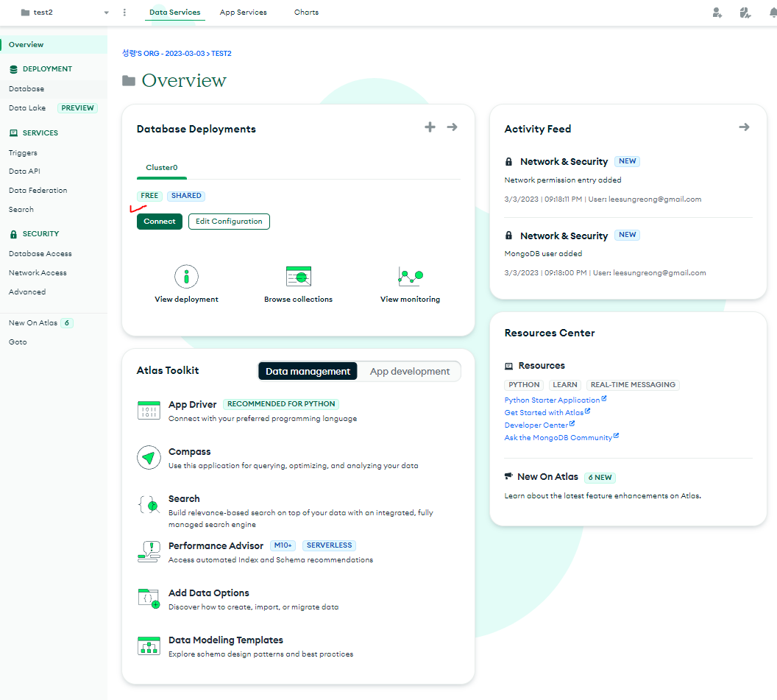Viewport: 777px width, 700px height.
Task: Click the organization breadcrumb link
Action: pos(163,54)
